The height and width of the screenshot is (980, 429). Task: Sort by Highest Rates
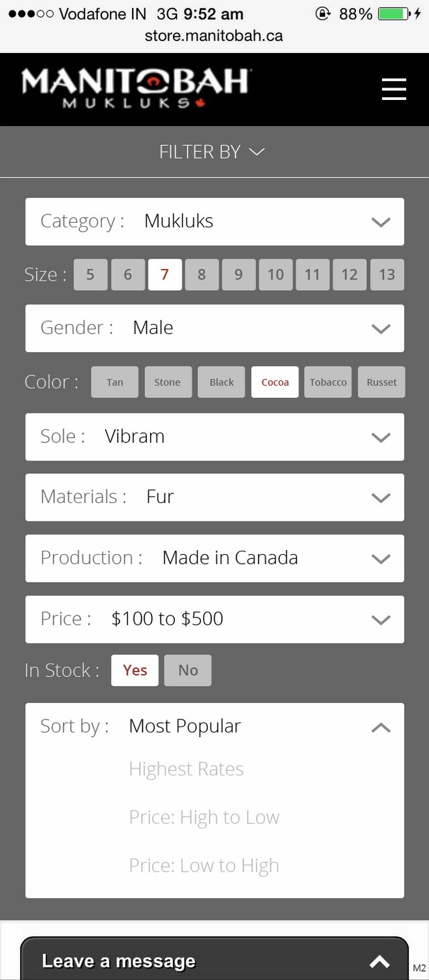[x=186, y=769]
